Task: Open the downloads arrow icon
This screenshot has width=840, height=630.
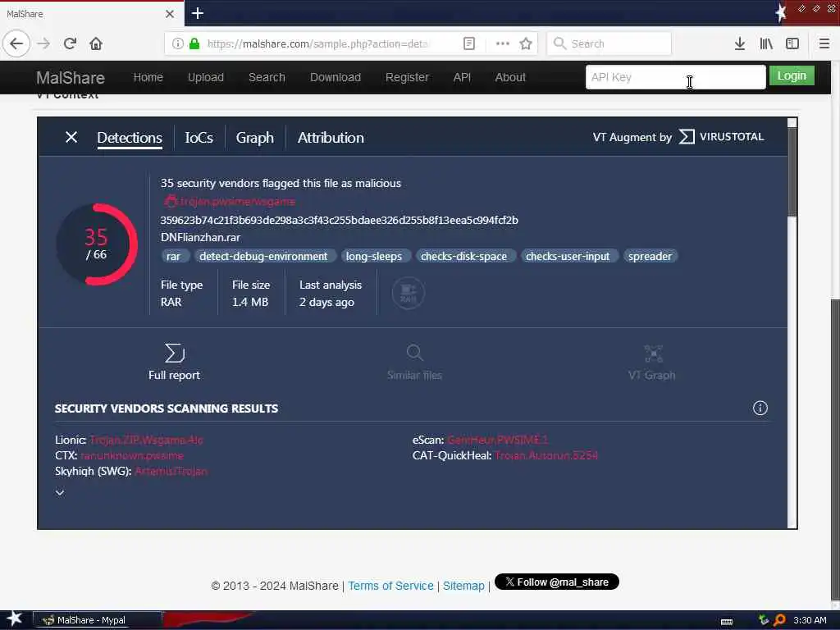Action: click(740, 43)
